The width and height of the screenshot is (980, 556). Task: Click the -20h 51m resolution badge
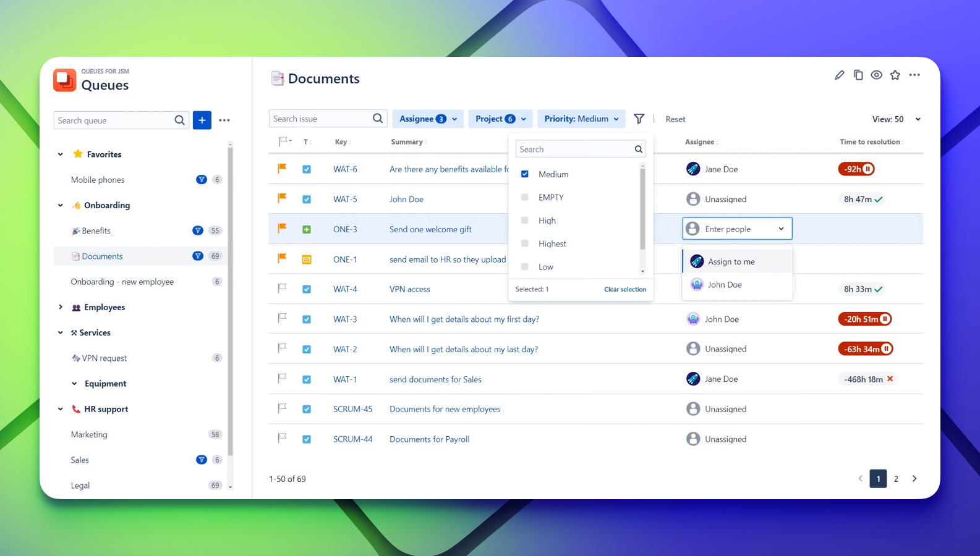[x=865, y=319]
